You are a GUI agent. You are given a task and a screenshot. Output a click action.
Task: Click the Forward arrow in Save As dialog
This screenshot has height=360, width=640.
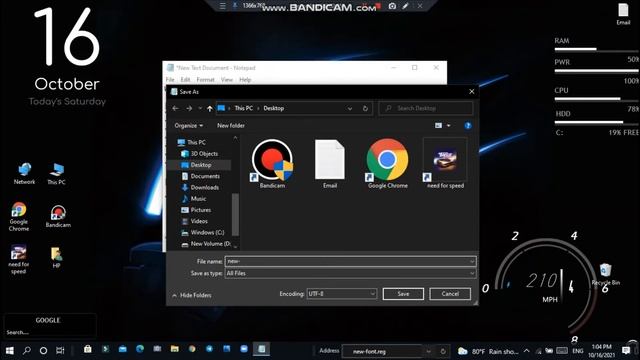tap(189, 109)
